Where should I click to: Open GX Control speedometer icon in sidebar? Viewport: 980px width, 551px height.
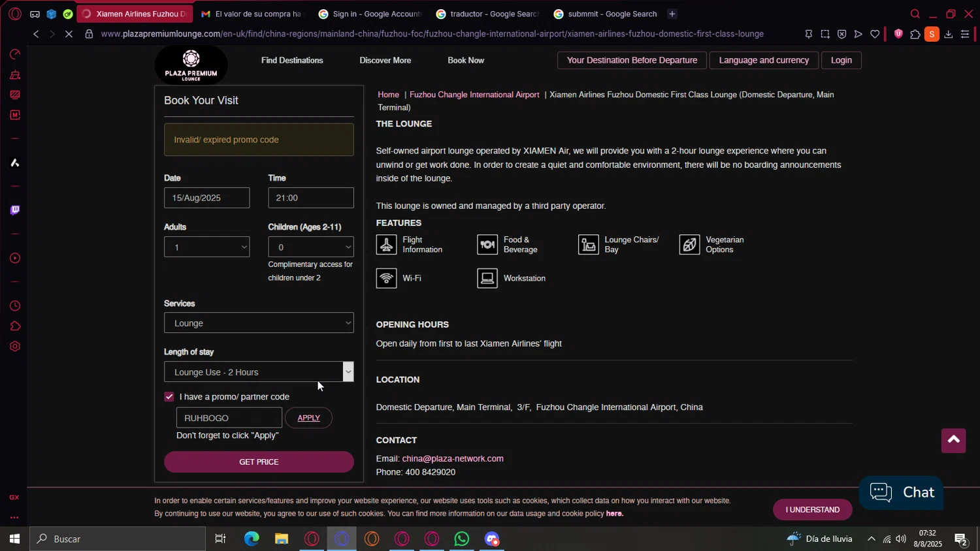click(15, 54)
